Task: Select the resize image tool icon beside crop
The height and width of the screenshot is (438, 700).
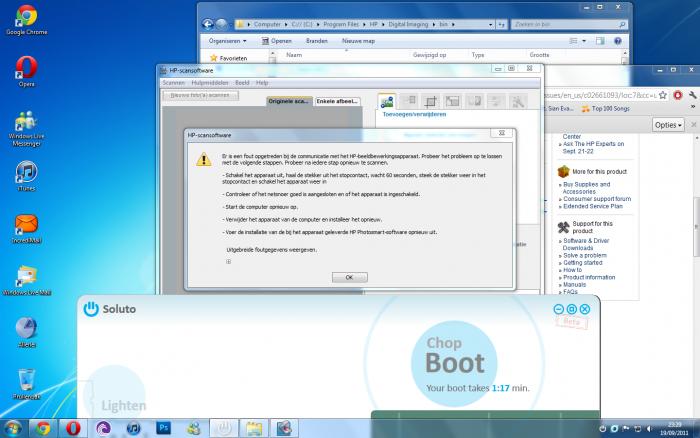Action: point(452,102)
